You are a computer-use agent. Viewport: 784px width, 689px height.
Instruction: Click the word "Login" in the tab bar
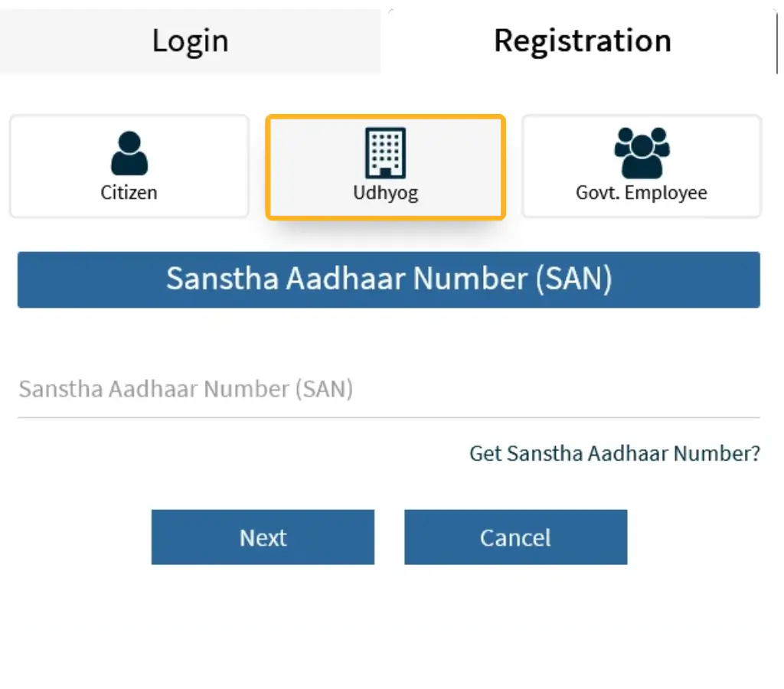click(x=190, y=40)
